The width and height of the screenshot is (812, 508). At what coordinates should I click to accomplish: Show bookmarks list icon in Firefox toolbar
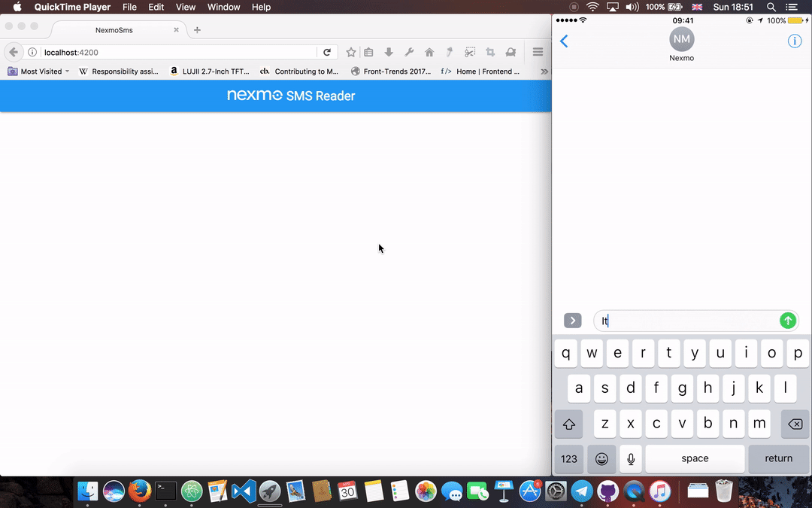coord(368,53)
